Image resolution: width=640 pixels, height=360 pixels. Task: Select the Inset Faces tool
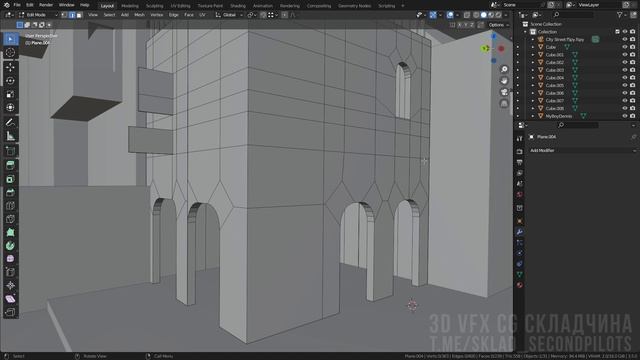click(x=10, y=179)
